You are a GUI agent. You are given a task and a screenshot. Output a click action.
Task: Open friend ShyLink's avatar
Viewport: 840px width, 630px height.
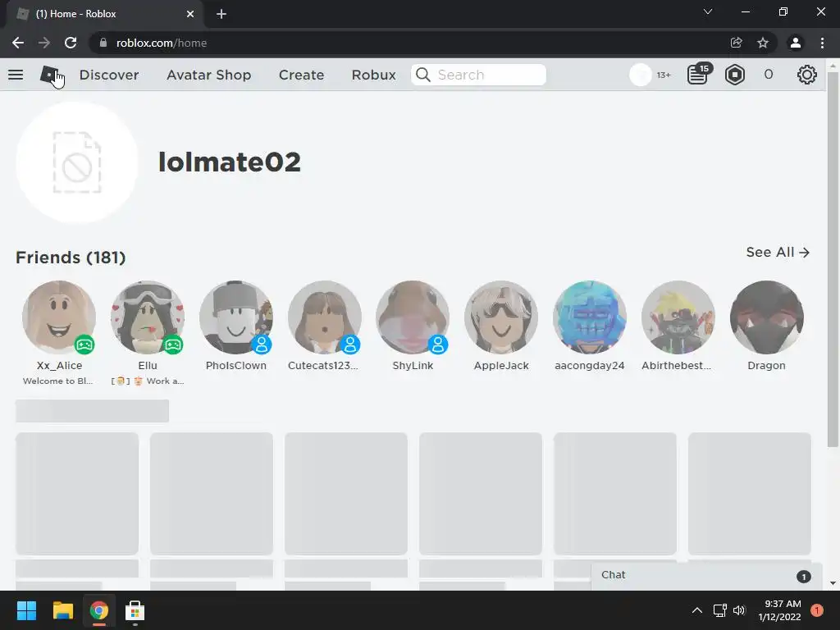[x=413, y=317]
